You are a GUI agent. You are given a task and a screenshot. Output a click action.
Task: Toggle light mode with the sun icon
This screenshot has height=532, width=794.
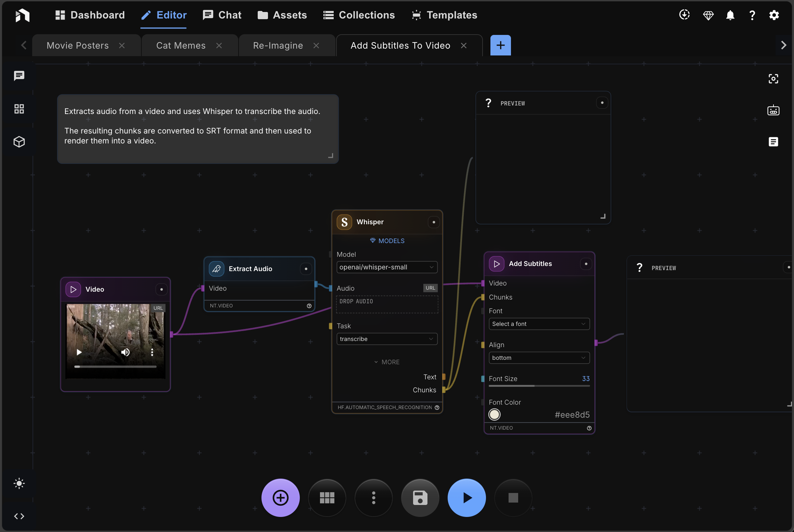[19, 484]
